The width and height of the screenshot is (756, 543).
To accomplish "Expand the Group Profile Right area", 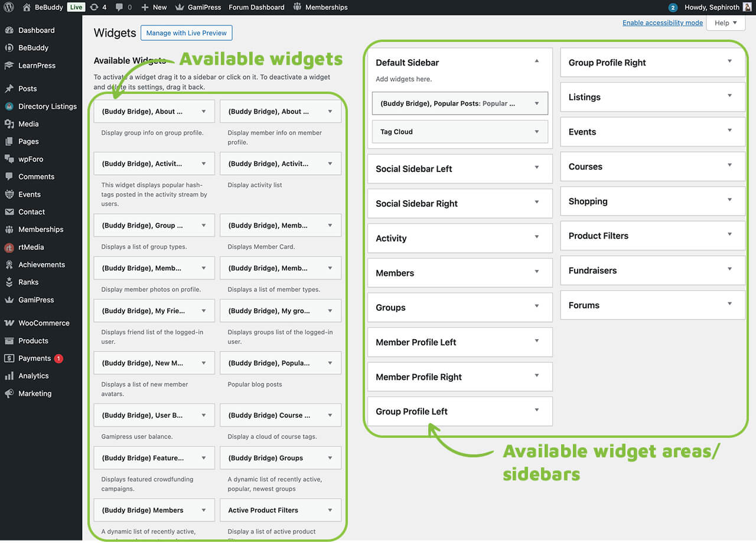I will pos(729,61).
